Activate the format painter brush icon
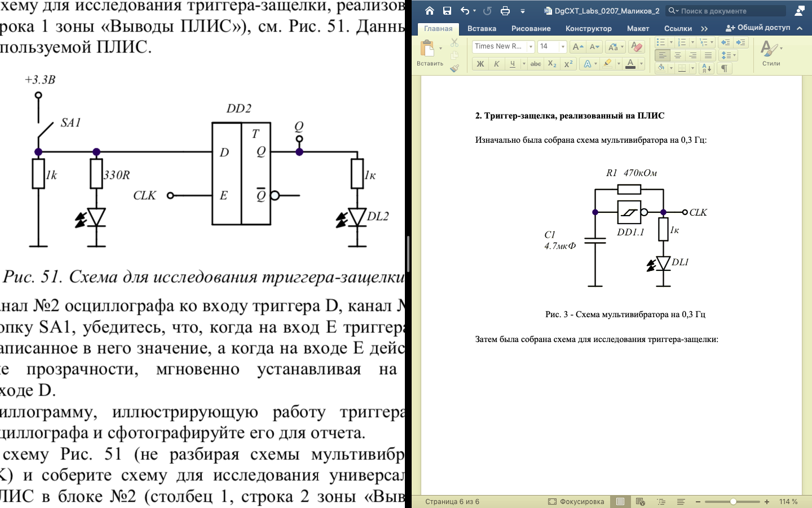This screenshot has width=812, height=508. (454, 68)
